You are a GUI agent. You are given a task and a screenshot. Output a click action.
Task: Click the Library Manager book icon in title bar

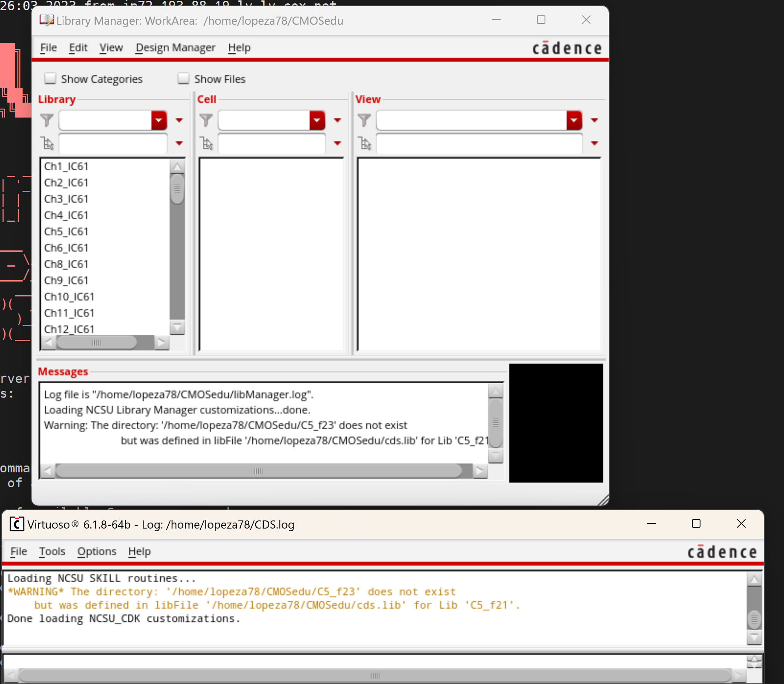pos(46,20)
